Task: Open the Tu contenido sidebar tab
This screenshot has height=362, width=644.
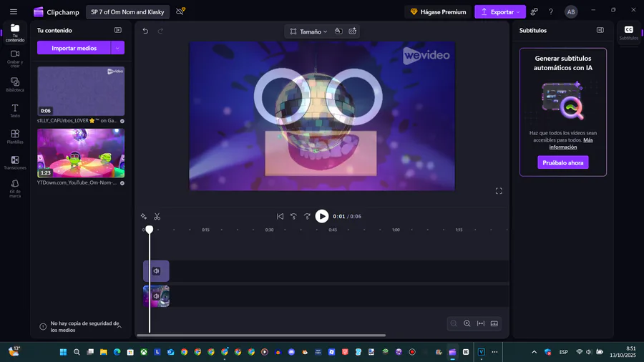Action: 15,32
